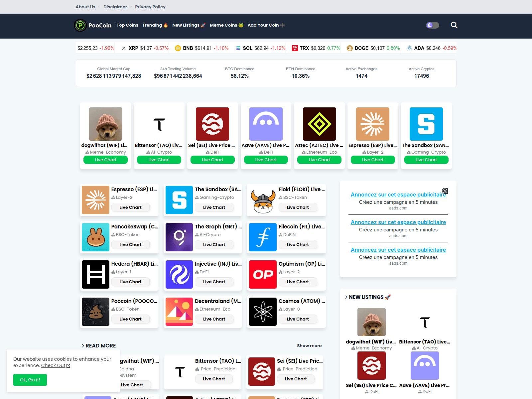
Task: Open PancakeSwap bunny icon
Action: (96, 237)
